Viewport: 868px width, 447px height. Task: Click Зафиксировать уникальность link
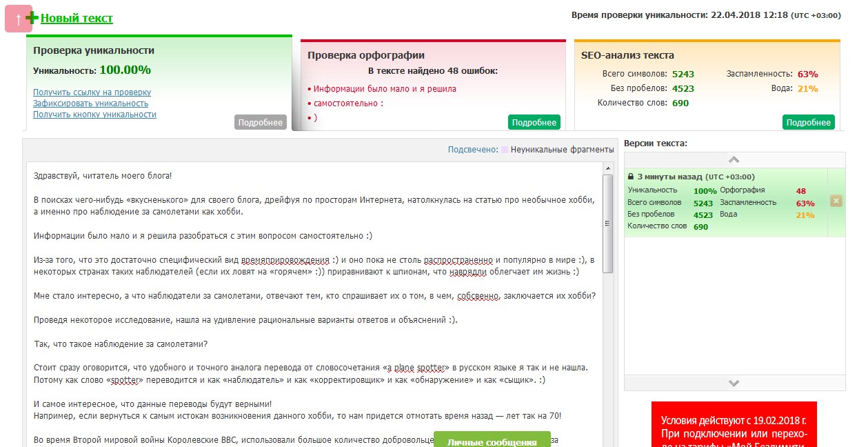click(x=90, y=103)
